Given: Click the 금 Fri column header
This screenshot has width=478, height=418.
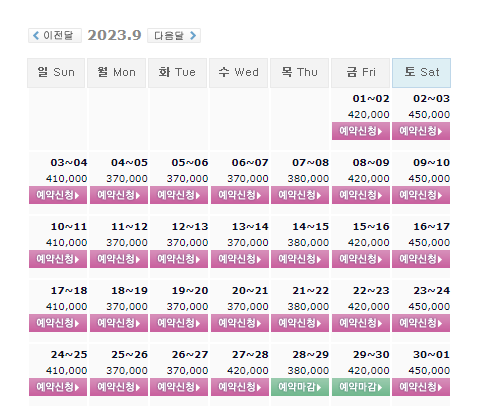Looking at the screenshot, I should tap(360, 73).
